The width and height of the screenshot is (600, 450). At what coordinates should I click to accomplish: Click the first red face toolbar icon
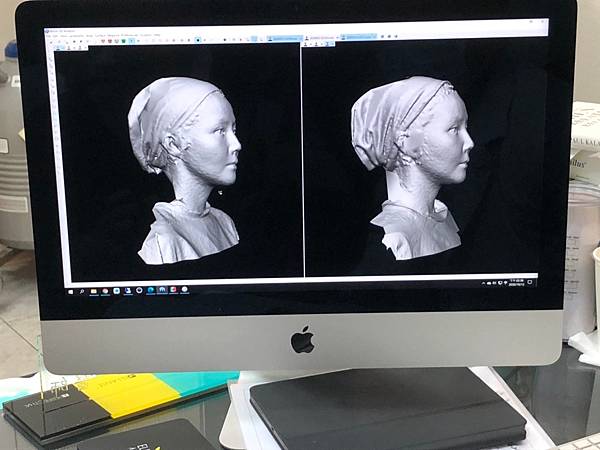(x=103, y=41)
